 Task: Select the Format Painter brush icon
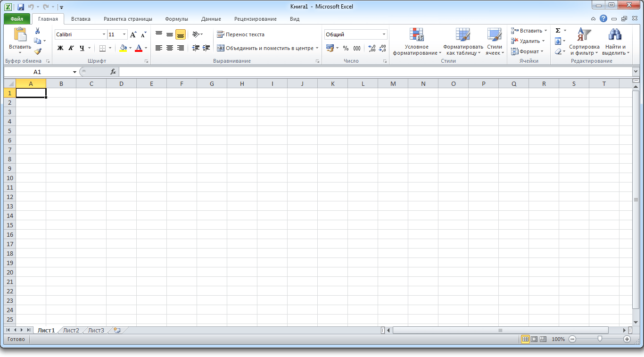(x=38, y=51)
